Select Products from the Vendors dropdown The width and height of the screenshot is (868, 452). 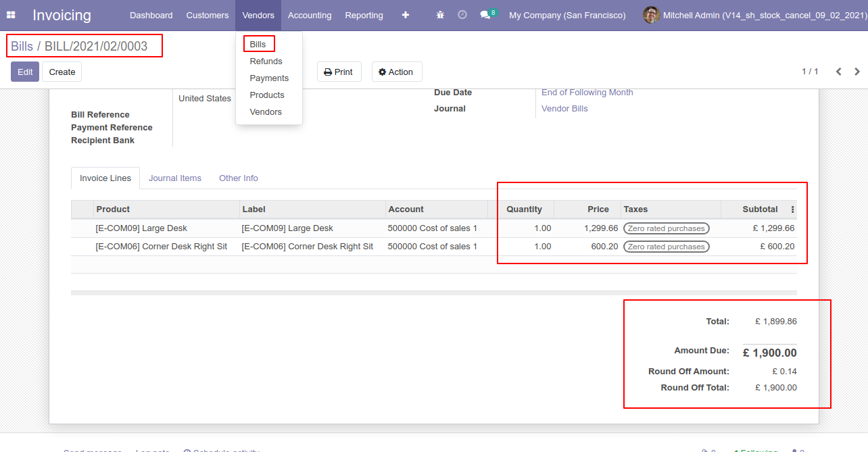click(x=267, y=95)
